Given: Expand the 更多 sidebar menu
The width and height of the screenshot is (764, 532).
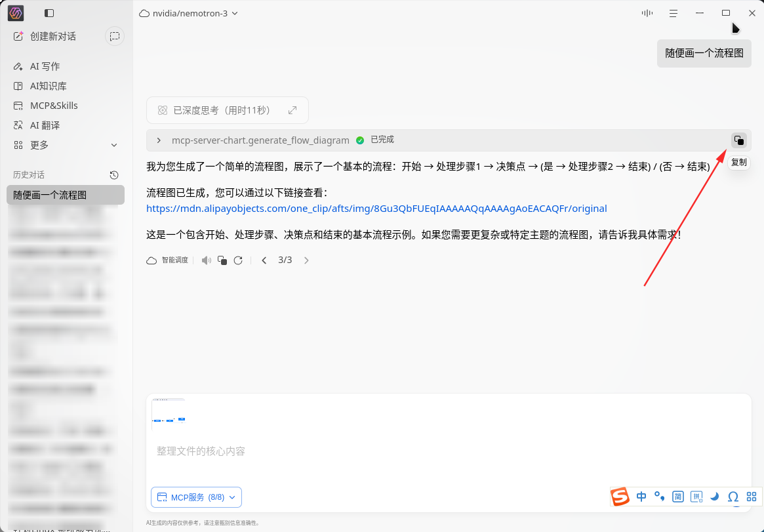Looking at the screenshot, I should point(66,145).
